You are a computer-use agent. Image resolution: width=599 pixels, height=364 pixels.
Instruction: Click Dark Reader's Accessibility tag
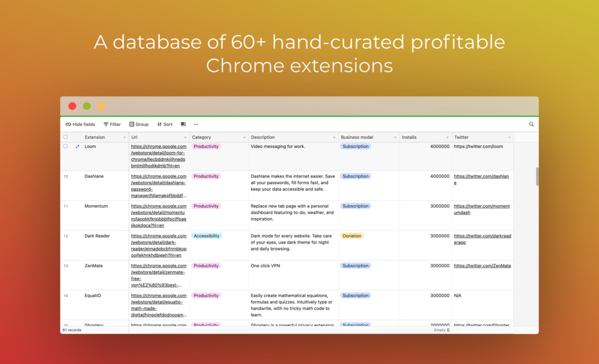[x=206, y=236]
